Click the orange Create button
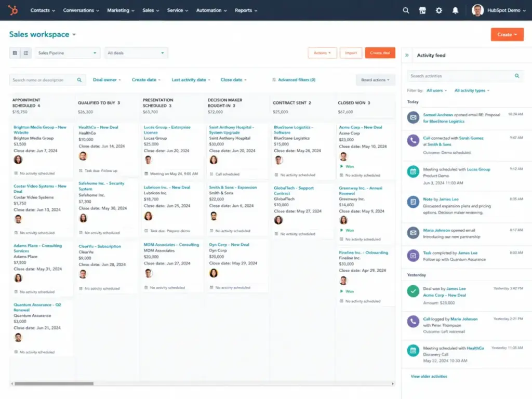532x399 pixels. [507, 35]
